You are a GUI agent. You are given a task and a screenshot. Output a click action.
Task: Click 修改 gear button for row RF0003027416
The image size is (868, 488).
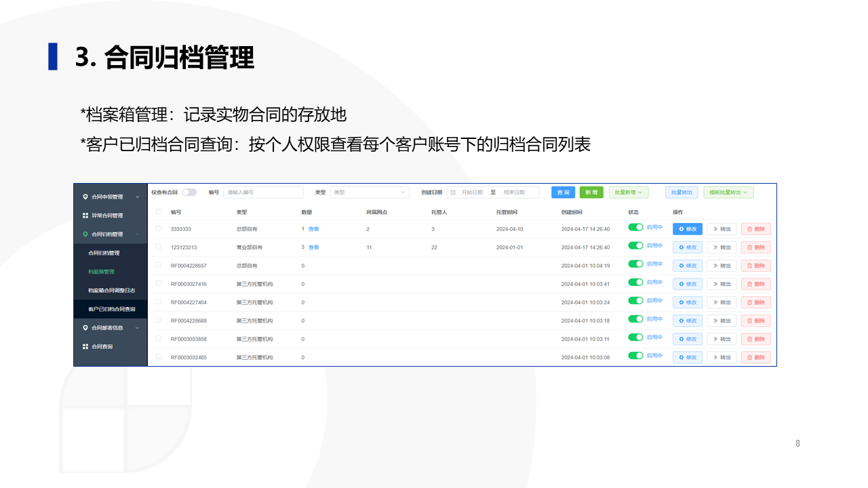688,284
